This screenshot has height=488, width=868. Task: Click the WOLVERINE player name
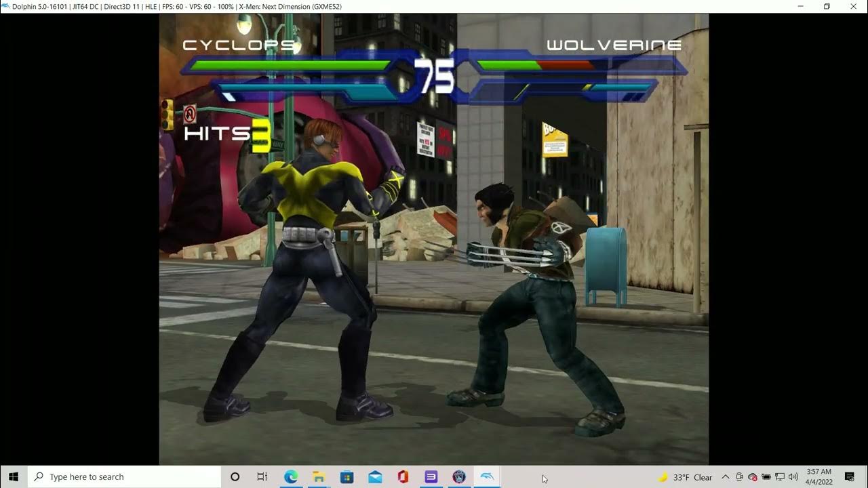[614, 45]
